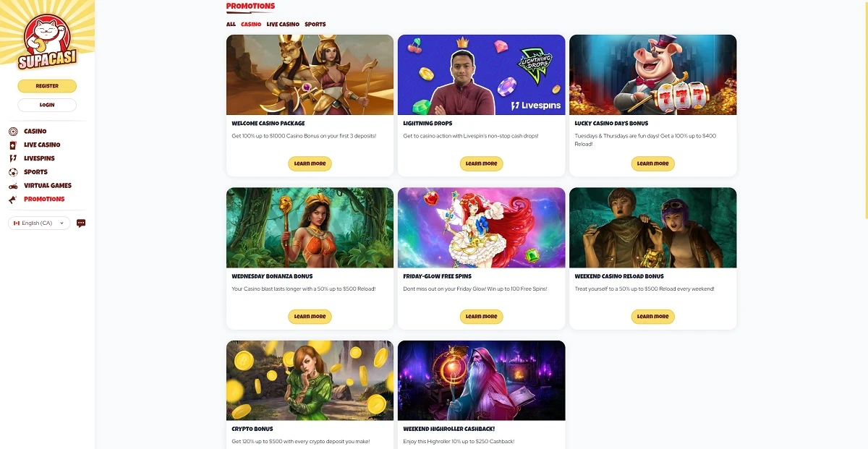
Task: Switch to the Live Casino promotions tab
Action: click(x=283, y=25)
